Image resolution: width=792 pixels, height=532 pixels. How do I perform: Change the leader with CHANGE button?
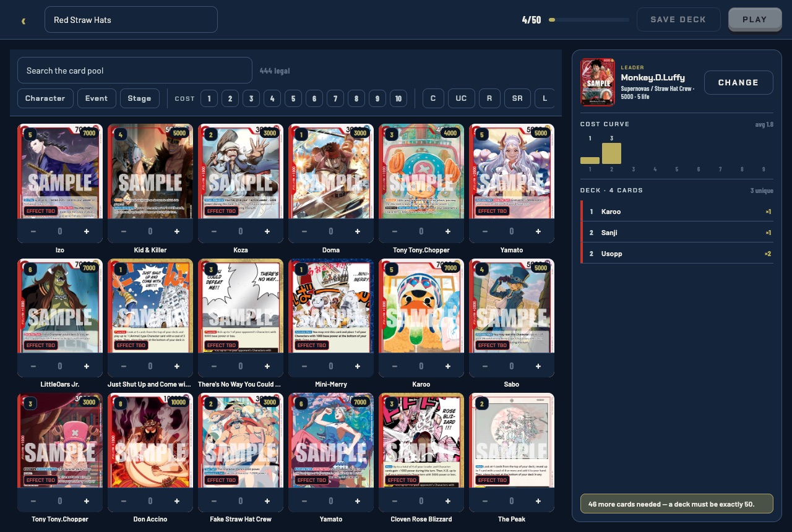738,82
